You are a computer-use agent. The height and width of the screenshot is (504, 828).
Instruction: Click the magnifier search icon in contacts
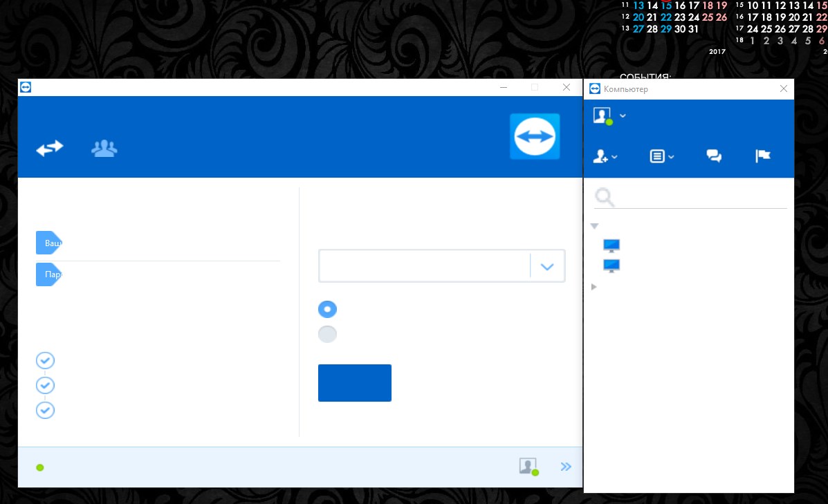tap(605, 197)
